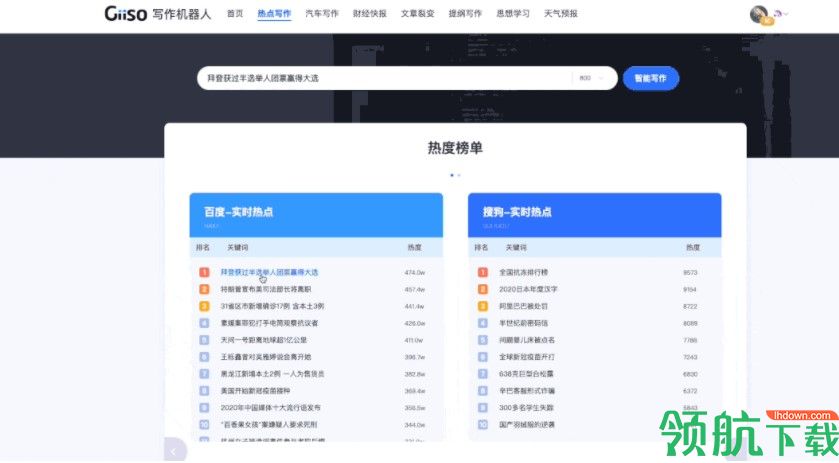This screenshot has height=463, width=839.
Task: Click the topic search input field
Action: click(385, 78)
